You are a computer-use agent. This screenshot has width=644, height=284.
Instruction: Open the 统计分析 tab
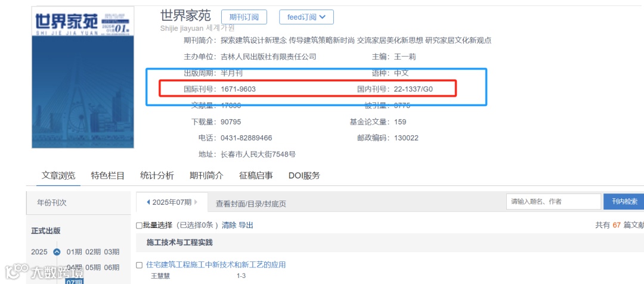pyautogui.click(x=157, y=176)
